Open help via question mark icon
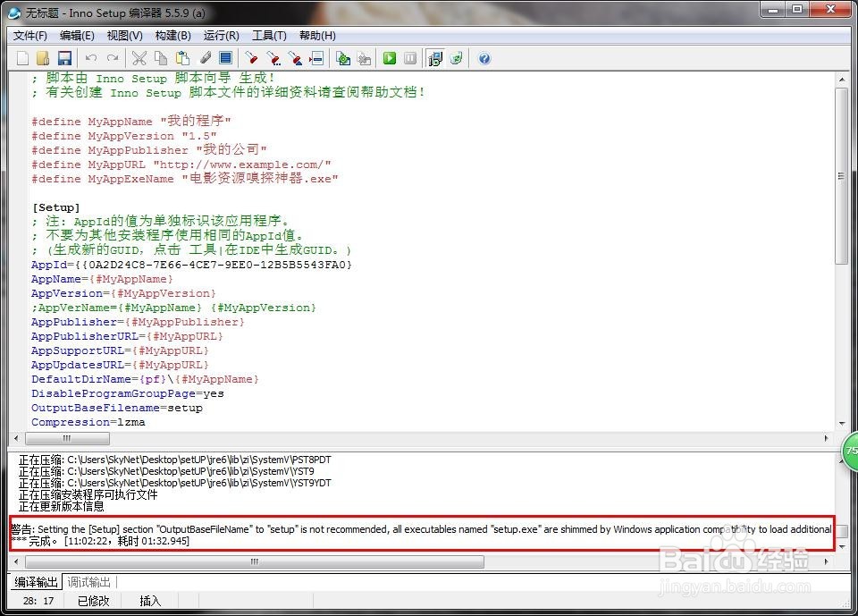 coord(484,58)
